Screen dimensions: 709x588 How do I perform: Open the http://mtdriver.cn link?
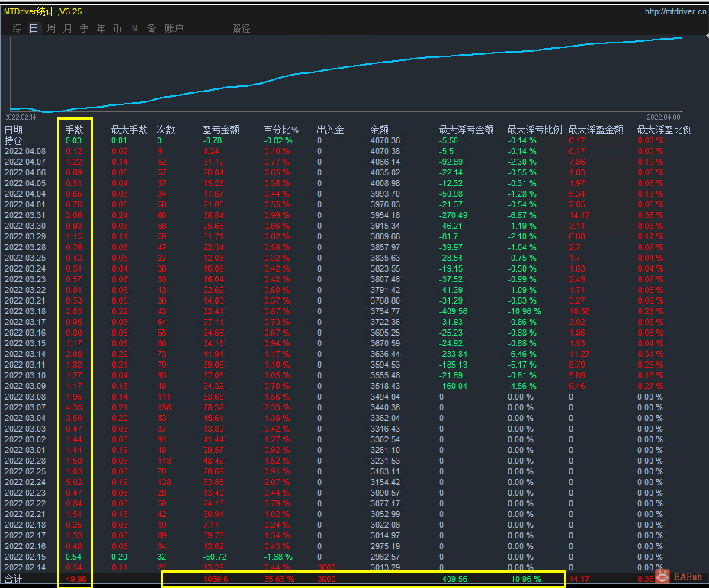point(675,11)
